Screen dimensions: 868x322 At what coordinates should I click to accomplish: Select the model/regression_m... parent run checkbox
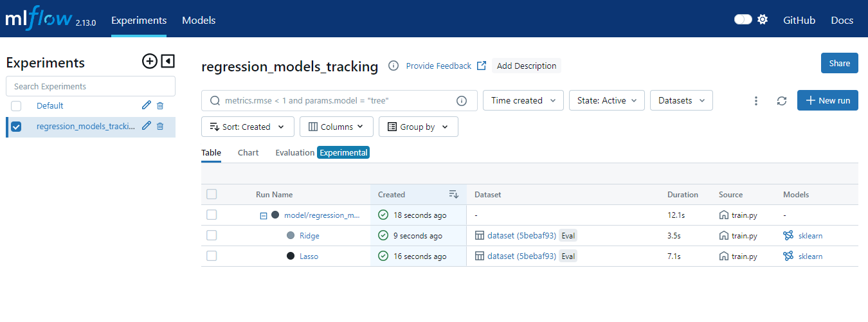pos(212,215)
